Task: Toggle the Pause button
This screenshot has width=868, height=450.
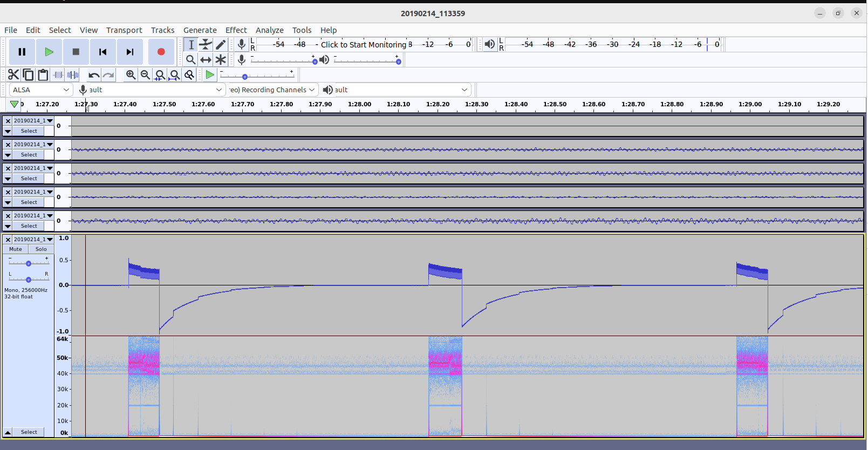Action: [x=22, y=52]
